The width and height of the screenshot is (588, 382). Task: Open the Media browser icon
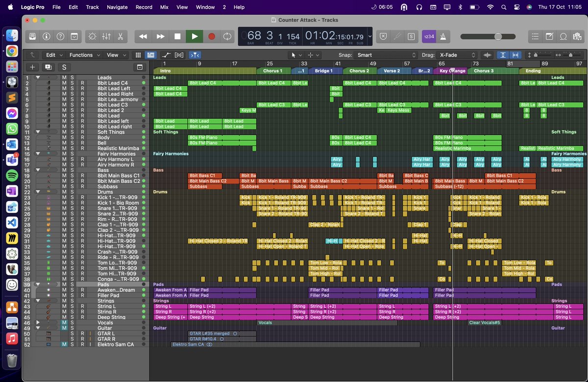point(577,36)
